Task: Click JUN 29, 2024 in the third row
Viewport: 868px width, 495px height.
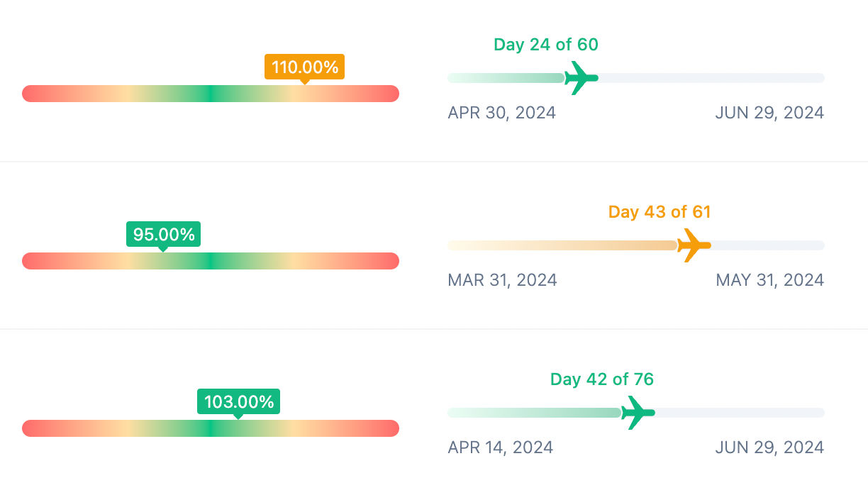Action: tap(769, 447)
